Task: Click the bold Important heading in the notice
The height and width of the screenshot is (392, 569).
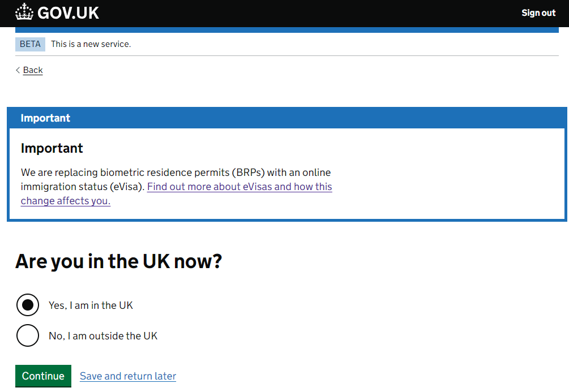Action: (52, 148)
